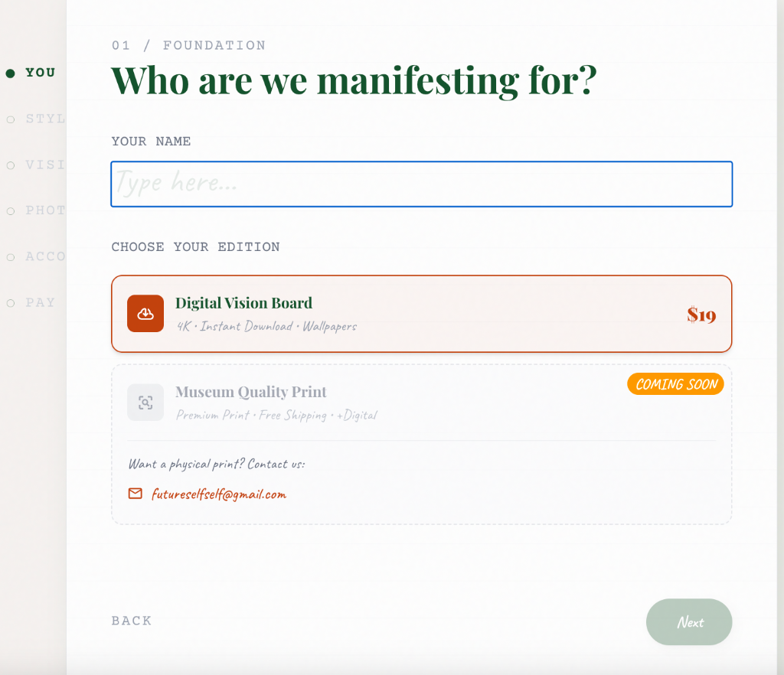Screen dimensions: 784x675
Task: Focus the Your Name text field
Action: tap(421, 184)
